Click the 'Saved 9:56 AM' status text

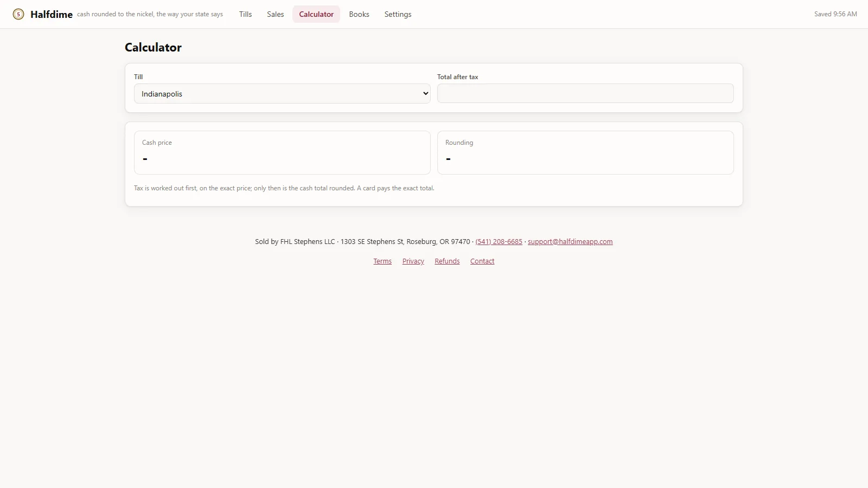pos(835,14)
